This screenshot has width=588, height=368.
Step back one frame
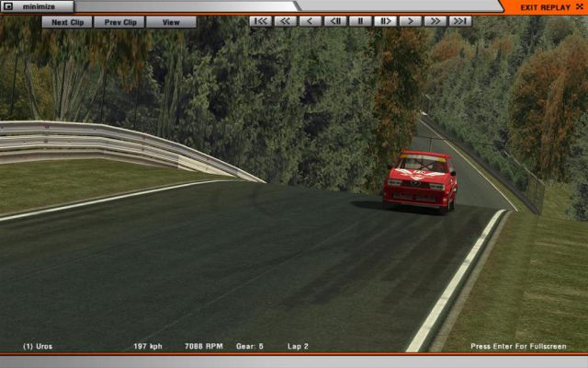(335, 21)
